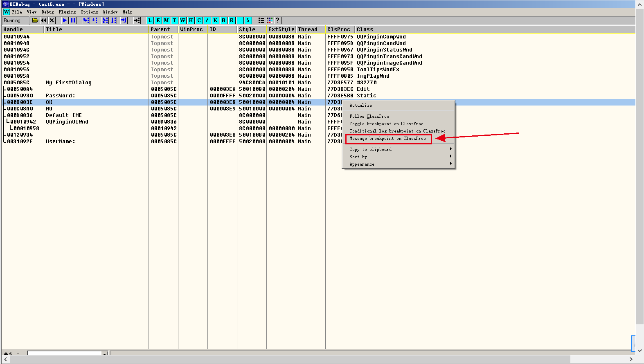Click the Pause execution toolbar icon

[73, 20]
